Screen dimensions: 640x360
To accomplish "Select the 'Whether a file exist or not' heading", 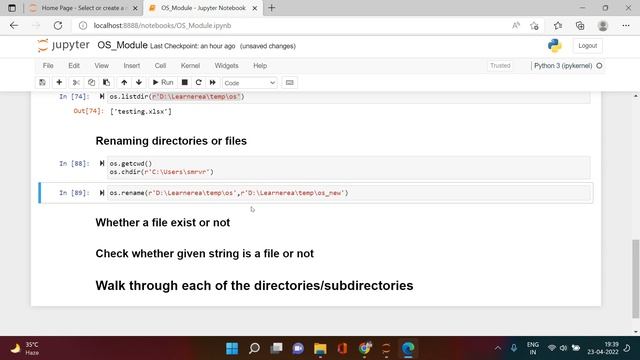I will tap(163, 222).
